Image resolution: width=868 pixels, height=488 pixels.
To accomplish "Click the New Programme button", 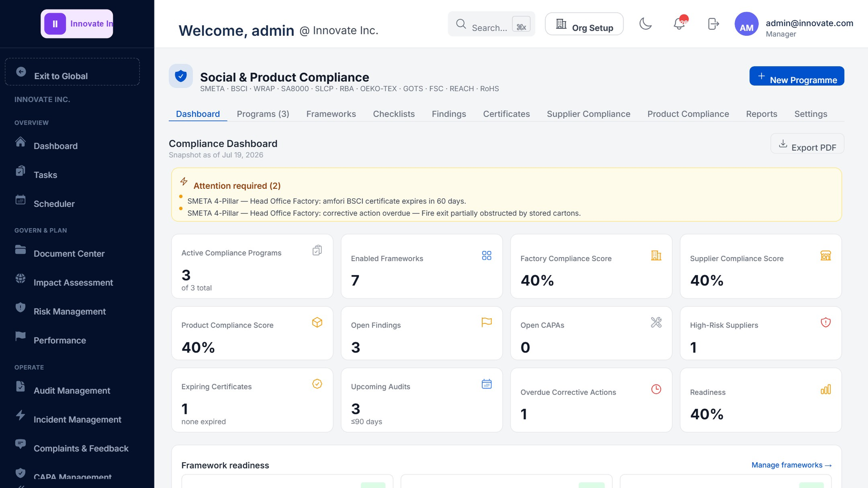I will pos(797,76).
